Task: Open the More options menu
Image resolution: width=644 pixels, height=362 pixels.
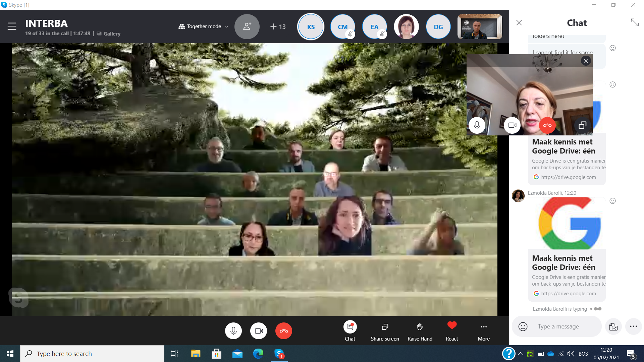Action: click(483, 327)
